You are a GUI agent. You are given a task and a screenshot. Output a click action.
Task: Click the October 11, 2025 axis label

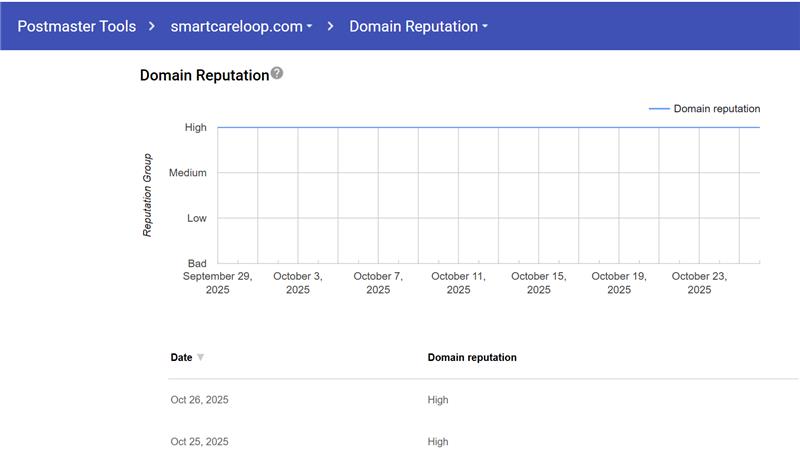[458, 283]
